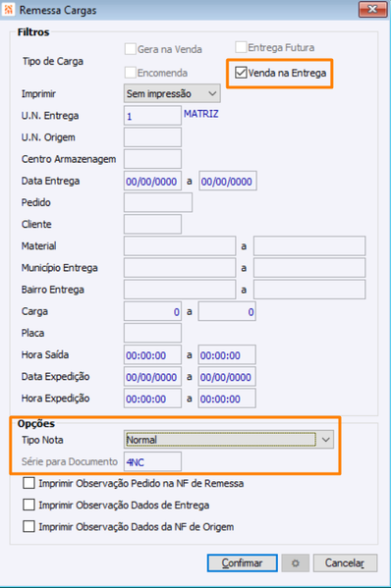
Task: Tick the Entrega Futura checkbox
Action: click(241, 47)
